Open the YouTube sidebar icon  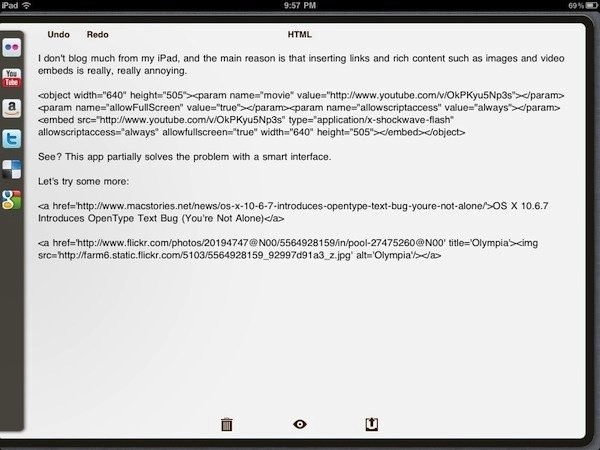12,78
